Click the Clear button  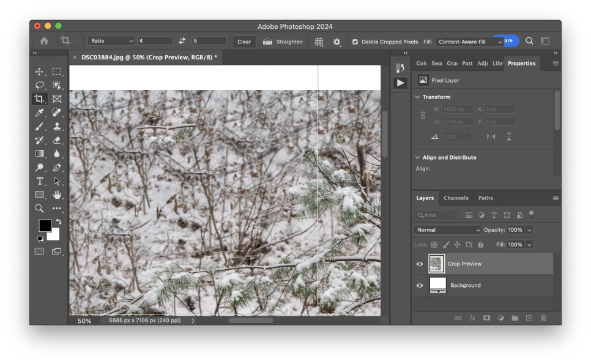[244, 42]
